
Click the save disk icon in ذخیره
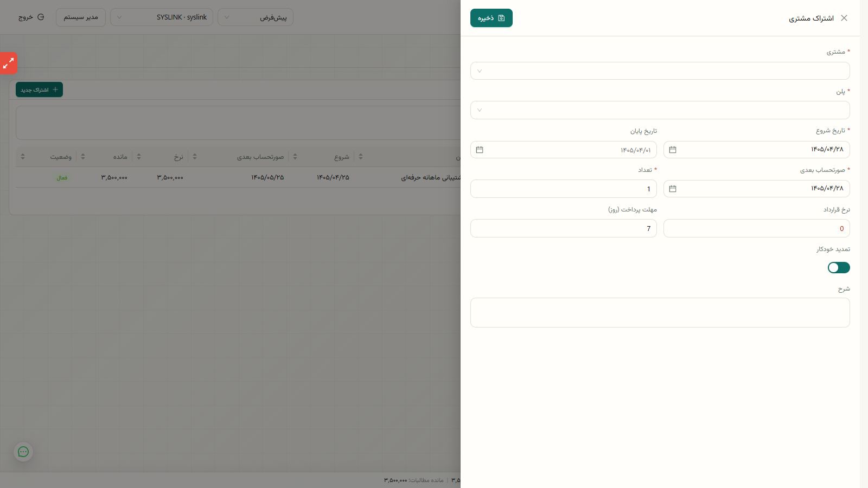click(x=501, y=18)
